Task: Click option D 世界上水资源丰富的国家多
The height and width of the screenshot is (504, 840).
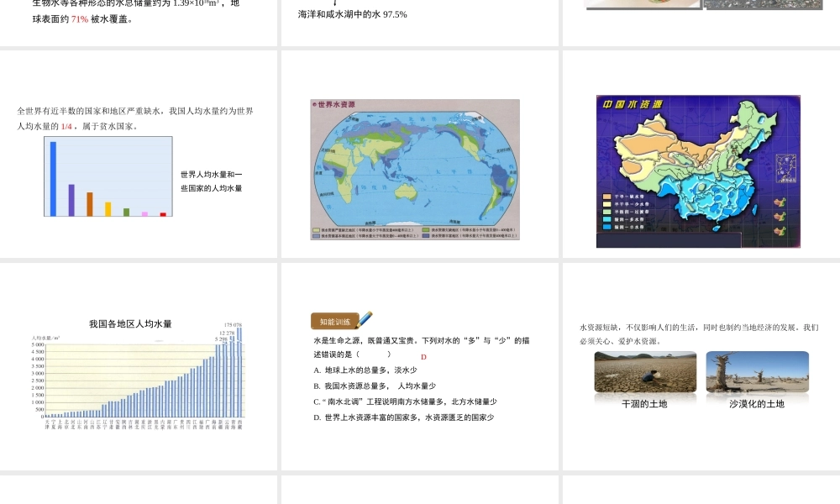Action: (404, 417)
